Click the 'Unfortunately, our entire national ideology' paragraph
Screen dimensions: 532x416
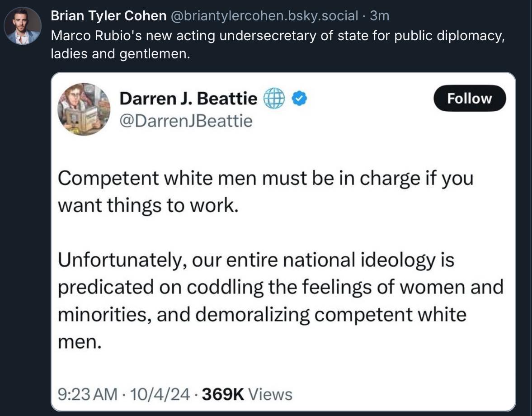[x=281, y=300]
